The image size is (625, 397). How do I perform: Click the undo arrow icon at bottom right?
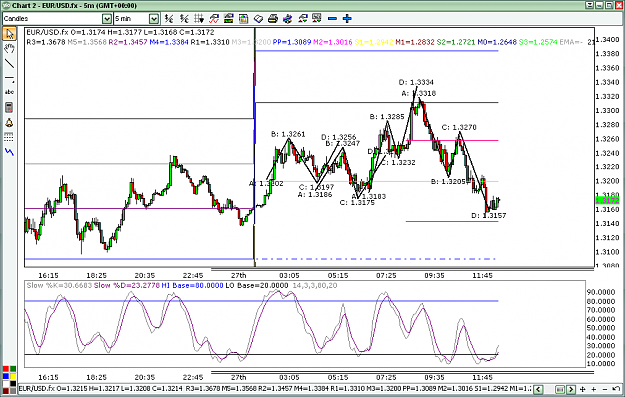(x=616, y=389)
